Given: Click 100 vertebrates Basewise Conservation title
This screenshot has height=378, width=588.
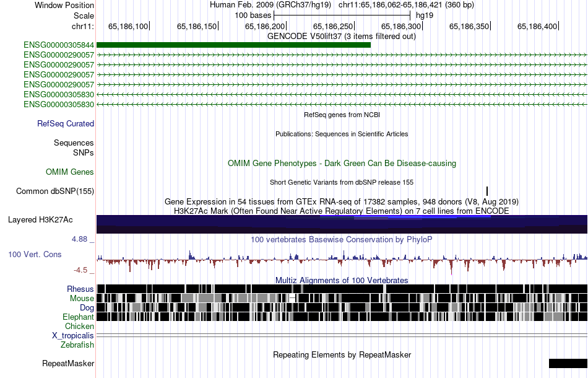Looking at the screenshot, I should pos(342,239).
